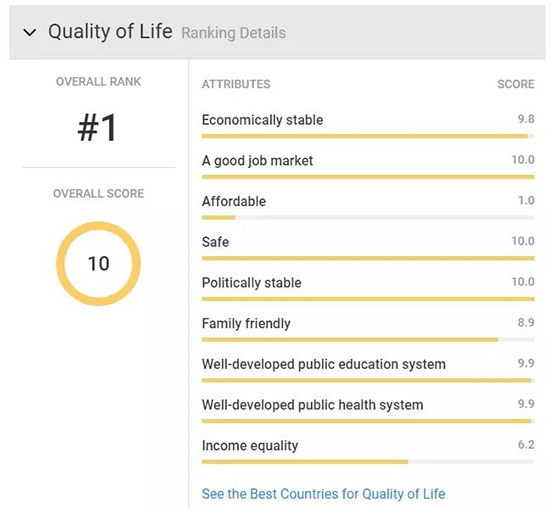Select the A good job market attribute

click(257, 161)
